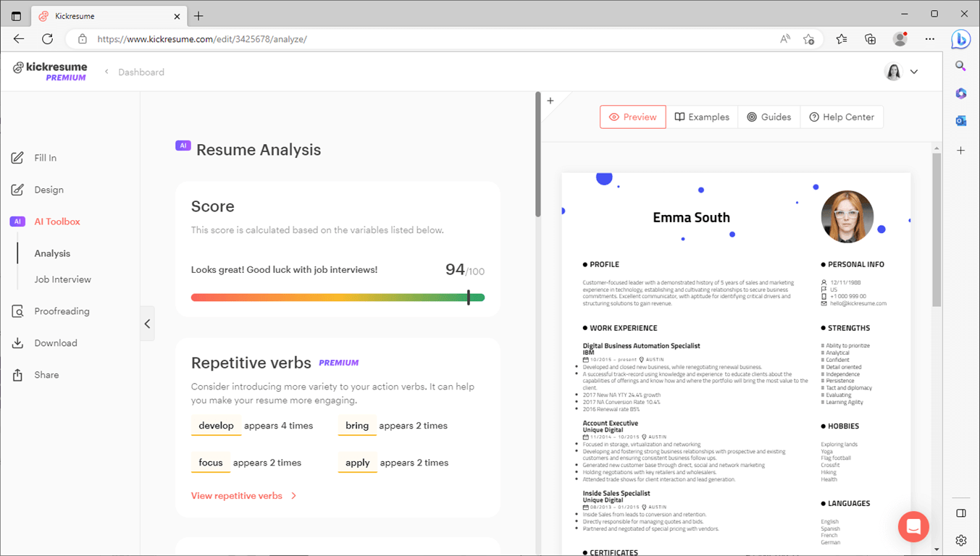Select the Examples tab
The image size is (980, 556).
[x=701, y=117]
